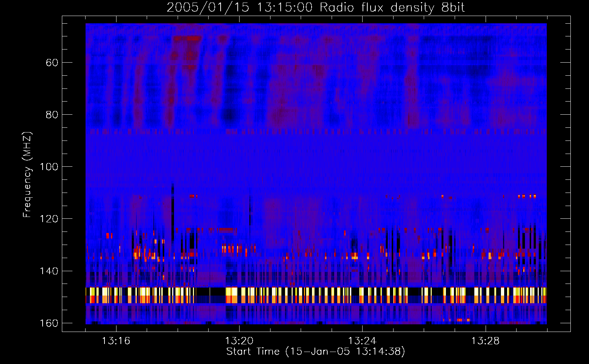Viewport: 589px width, 364px height.
Task: Click the 80 tick label on the frequency axis
Action: click(52, 115)
